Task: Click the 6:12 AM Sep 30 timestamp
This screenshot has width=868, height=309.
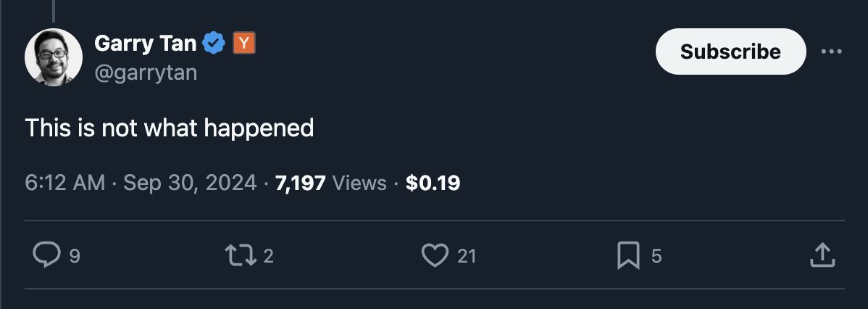Action: click(x=141, y=184)
